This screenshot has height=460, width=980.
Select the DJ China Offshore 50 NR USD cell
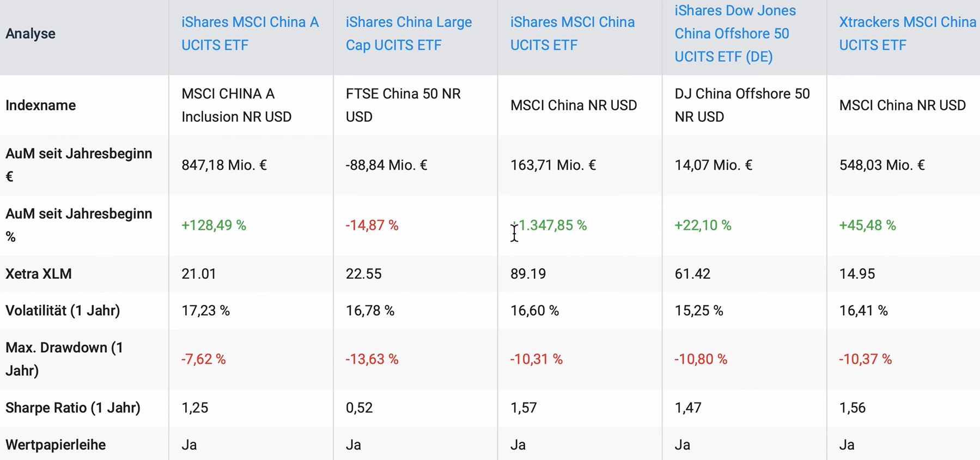pos(742,105)
